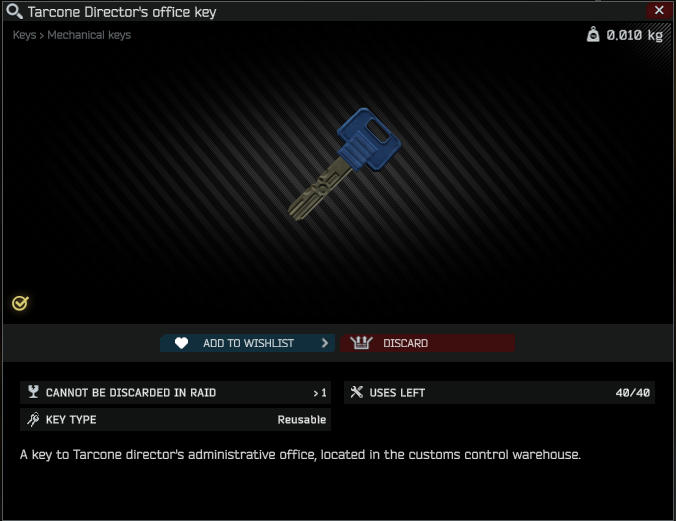The width and height of the screenshot is (676, 521).
Task: Click the 0.010 kg weight value
Action: pyautogui.click(x=635, y=35)
